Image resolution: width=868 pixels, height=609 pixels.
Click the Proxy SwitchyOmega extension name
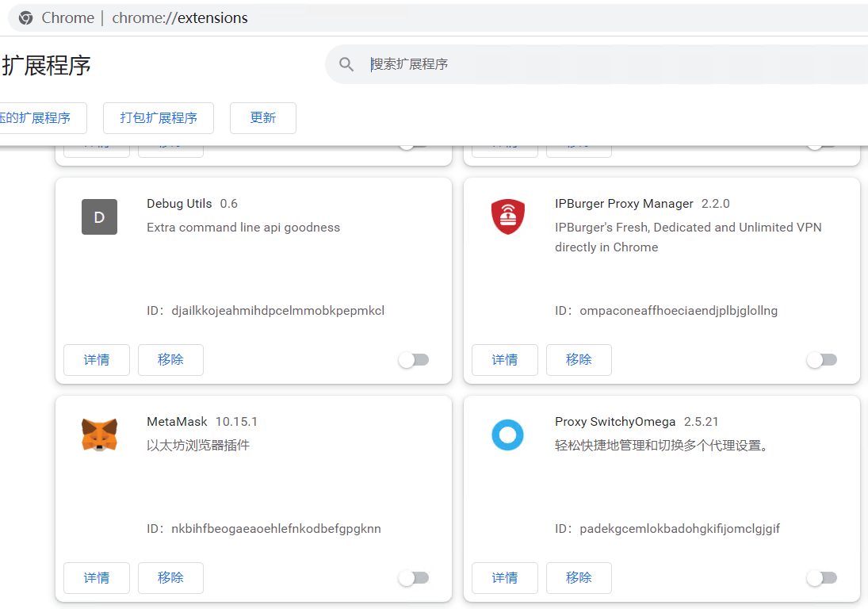point(615,422)
